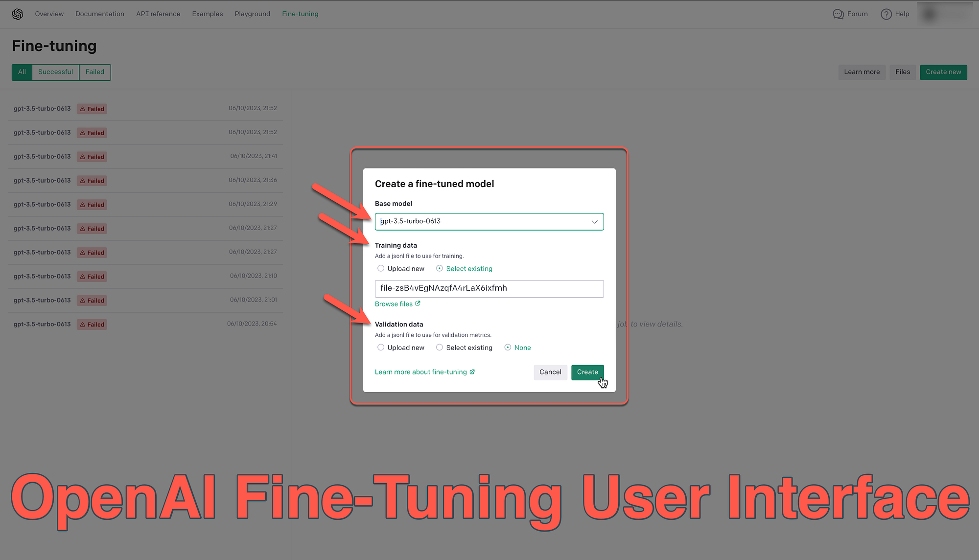Click the training data file ID input field
Viewport: 979px width, 560px height.
tap(489, 288)
